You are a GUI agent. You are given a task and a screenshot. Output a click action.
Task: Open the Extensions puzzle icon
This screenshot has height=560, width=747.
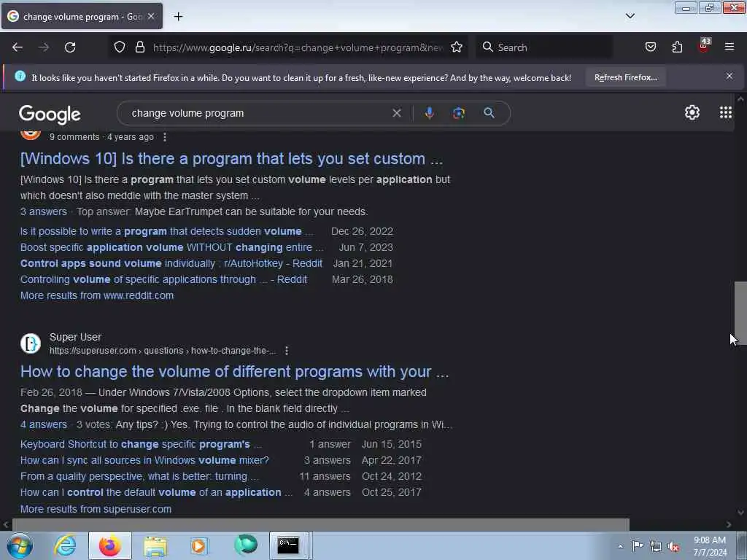point(677,47)
